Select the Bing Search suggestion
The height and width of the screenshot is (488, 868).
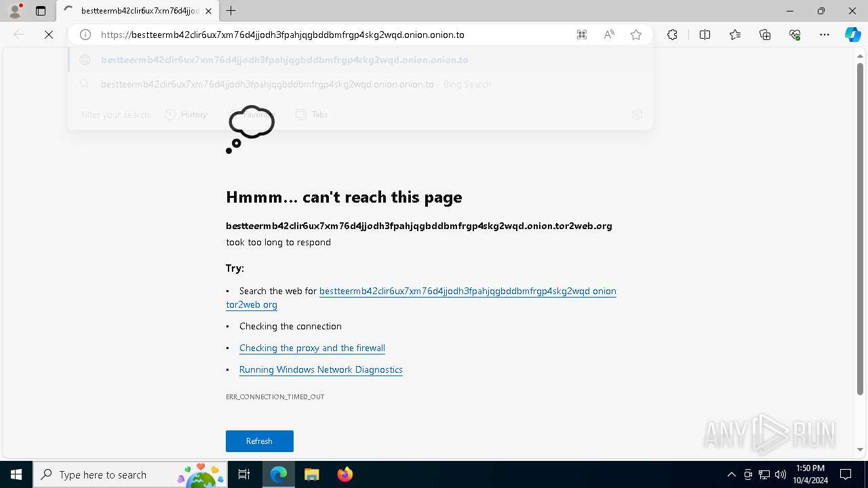point(360,84)
